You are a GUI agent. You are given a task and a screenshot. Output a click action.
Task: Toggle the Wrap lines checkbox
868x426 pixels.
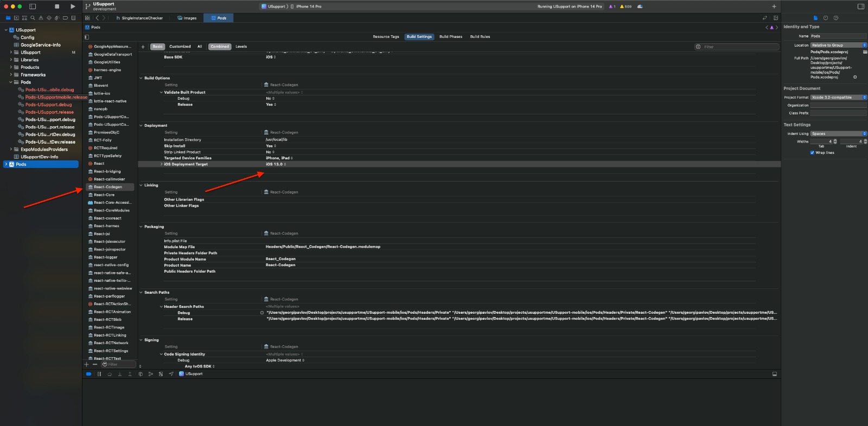[812, 153]
